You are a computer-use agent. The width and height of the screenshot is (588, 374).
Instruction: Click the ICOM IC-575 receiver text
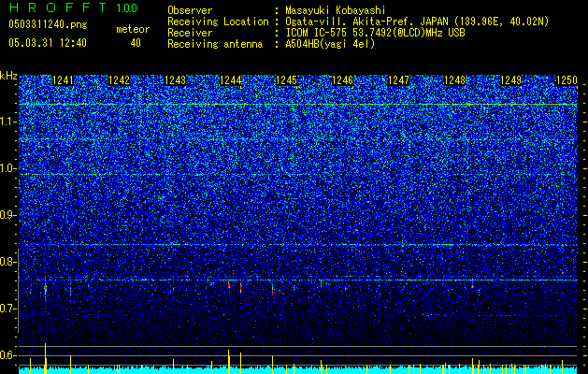click(375, 33)
